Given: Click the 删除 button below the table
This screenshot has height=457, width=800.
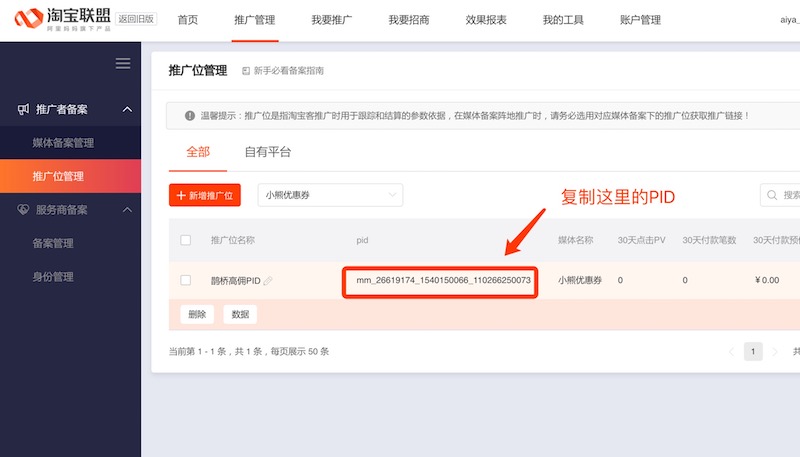Looking at the screenshot, I should (x=197, y=314).
